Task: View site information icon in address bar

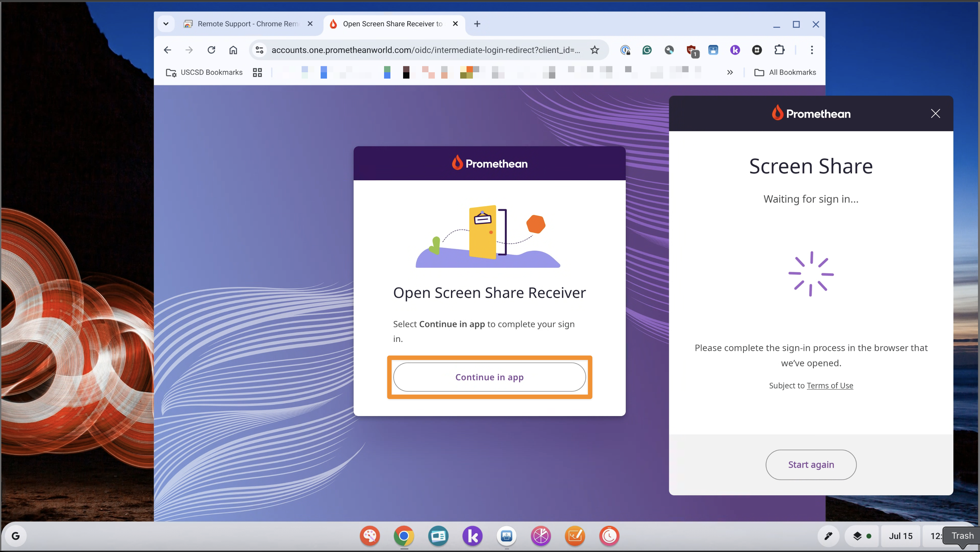Action: click(x=259, y=50)
